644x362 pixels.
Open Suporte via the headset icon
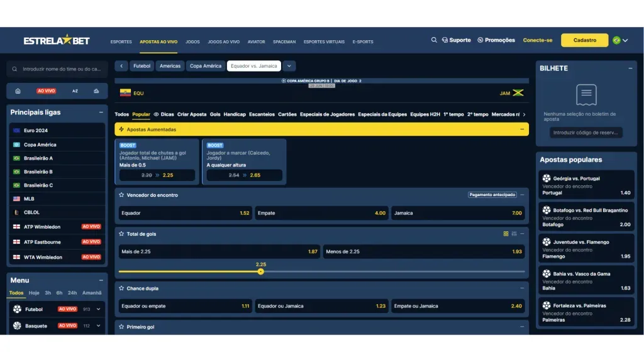(x=445, y=40)
